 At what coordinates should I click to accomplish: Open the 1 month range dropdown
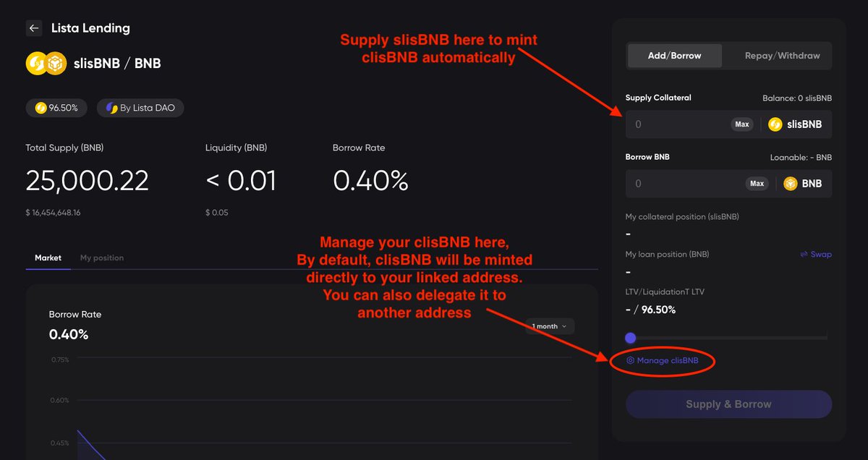[550, 326]
